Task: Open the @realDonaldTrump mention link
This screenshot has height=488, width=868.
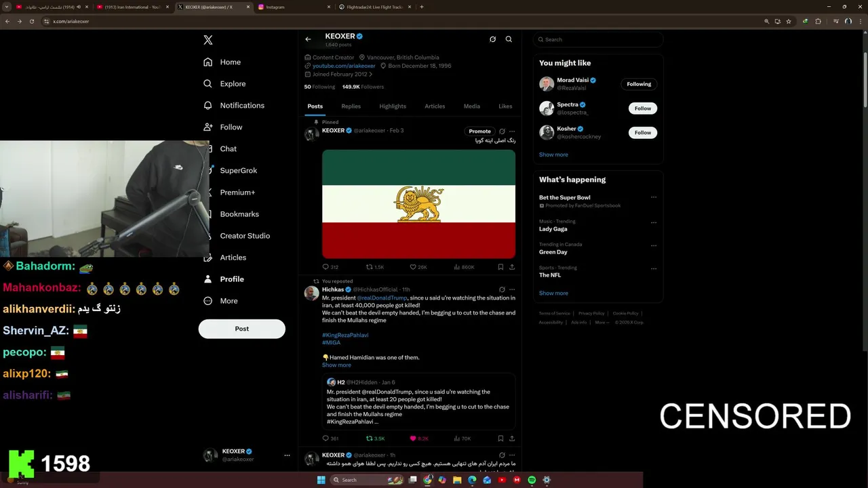Action: [382, 298]
